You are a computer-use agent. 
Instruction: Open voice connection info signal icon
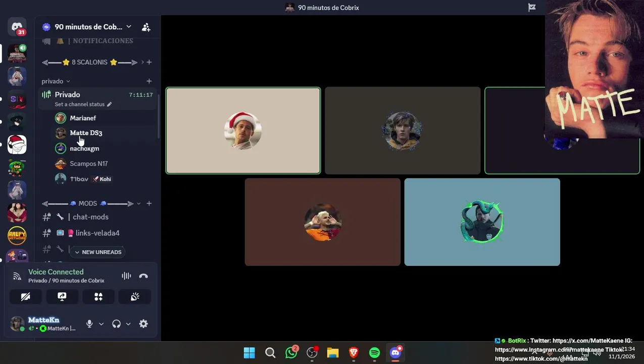(17, 276)
